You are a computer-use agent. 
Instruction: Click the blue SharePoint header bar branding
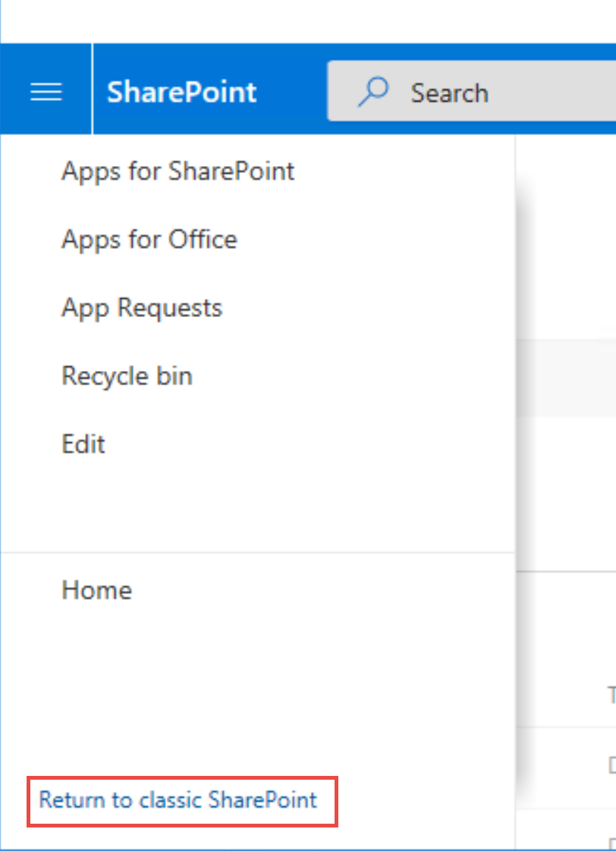click(181, 91)
